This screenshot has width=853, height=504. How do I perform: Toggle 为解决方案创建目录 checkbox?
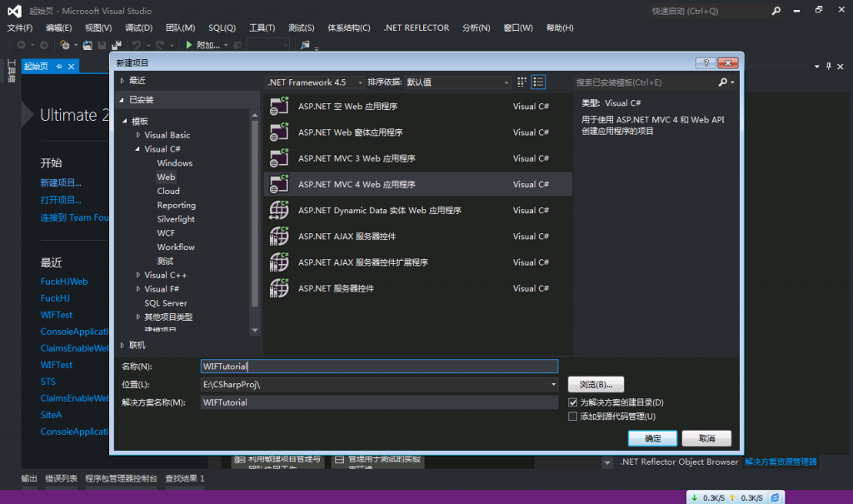pyautogui.click(x=573, y=402)
